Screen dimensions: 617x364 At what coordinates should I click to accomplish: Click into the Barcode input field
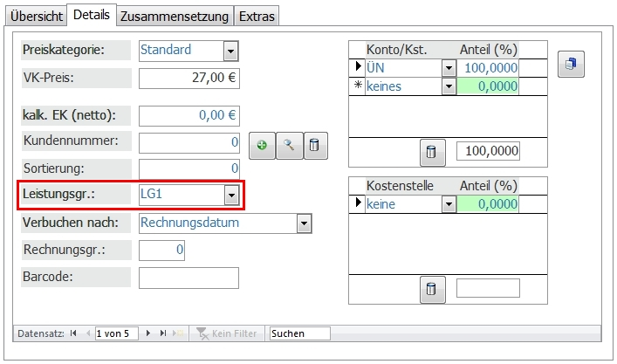[x=189, y=278]
